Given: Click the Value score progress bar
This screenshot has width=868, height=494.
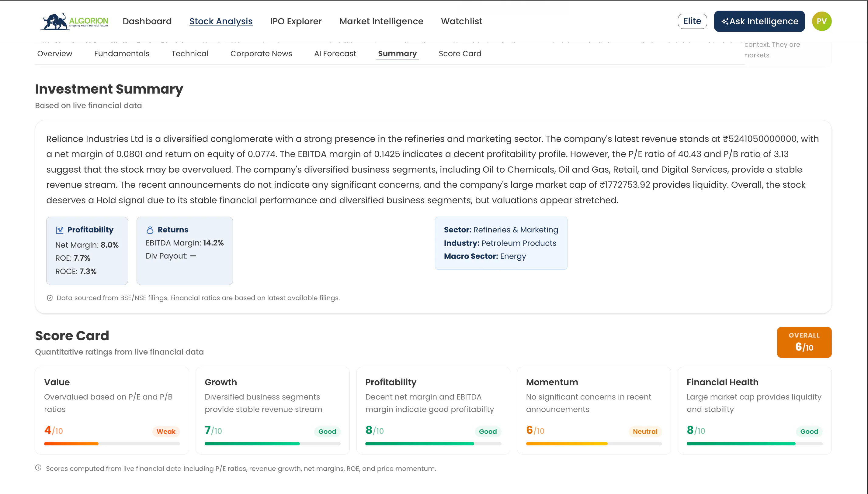Looking at the screenshot, I should (x=112, y=444).
